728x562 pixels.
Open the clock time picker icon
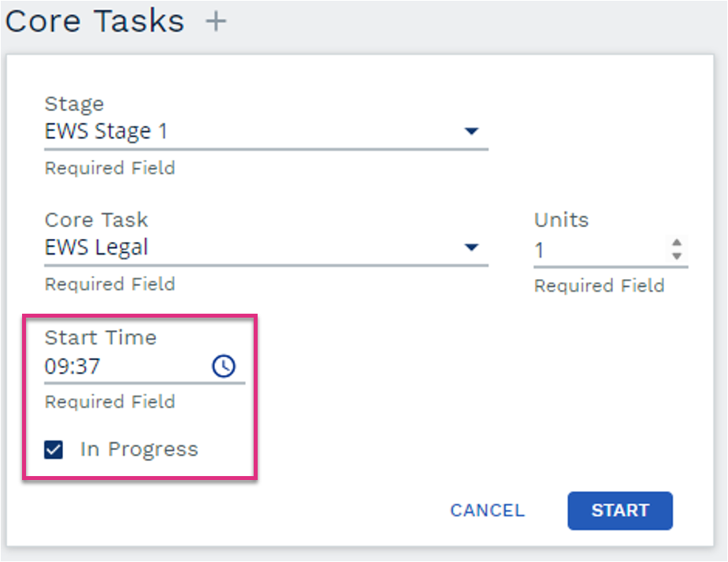[224, 366]
